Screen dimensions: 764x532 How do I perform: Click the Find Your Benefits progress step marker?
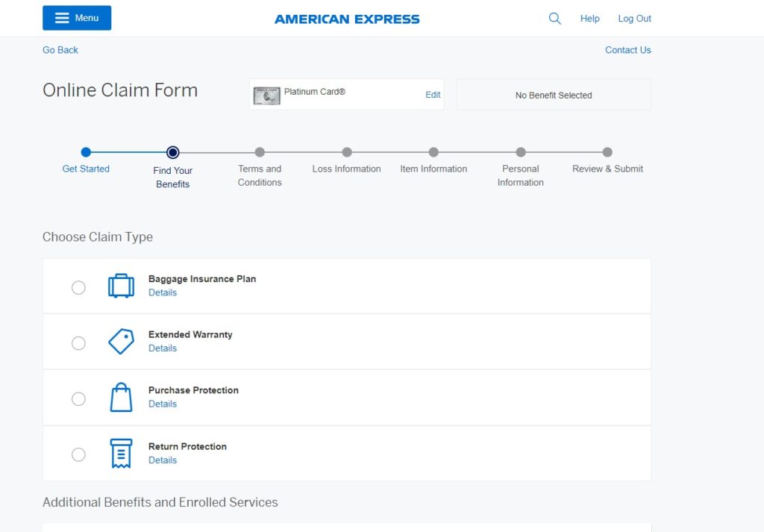172,152
